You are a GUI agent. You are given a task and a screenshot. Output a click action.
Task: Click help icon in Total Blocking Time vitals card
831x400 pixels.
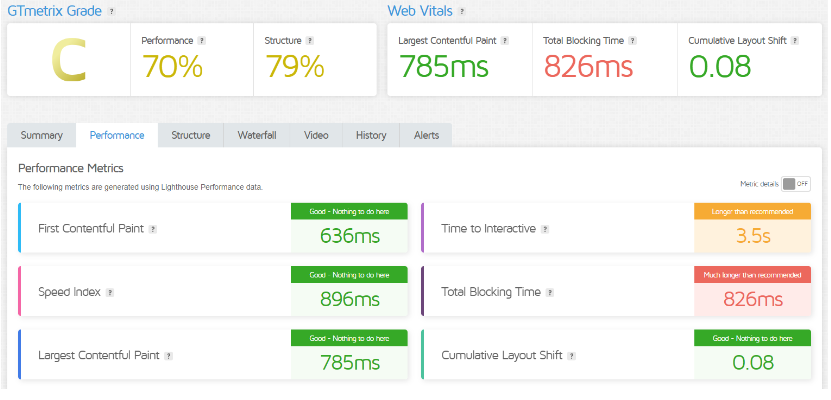coord(632,41)
